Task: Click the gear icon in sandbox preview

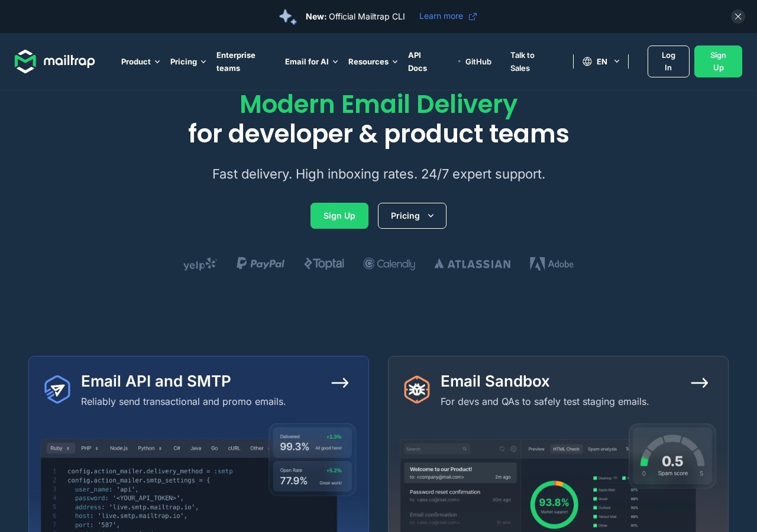Action: tap(513, 449)
